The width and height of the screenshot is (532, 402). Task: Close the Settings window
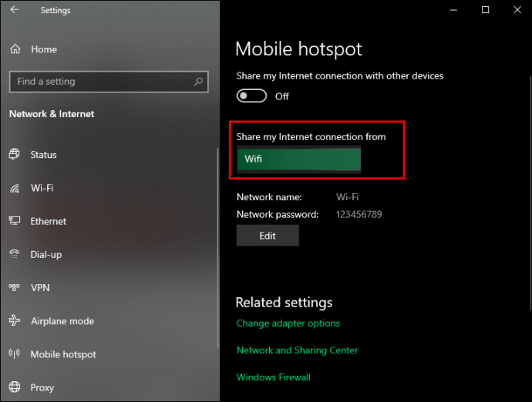click(x=517, y=10)
